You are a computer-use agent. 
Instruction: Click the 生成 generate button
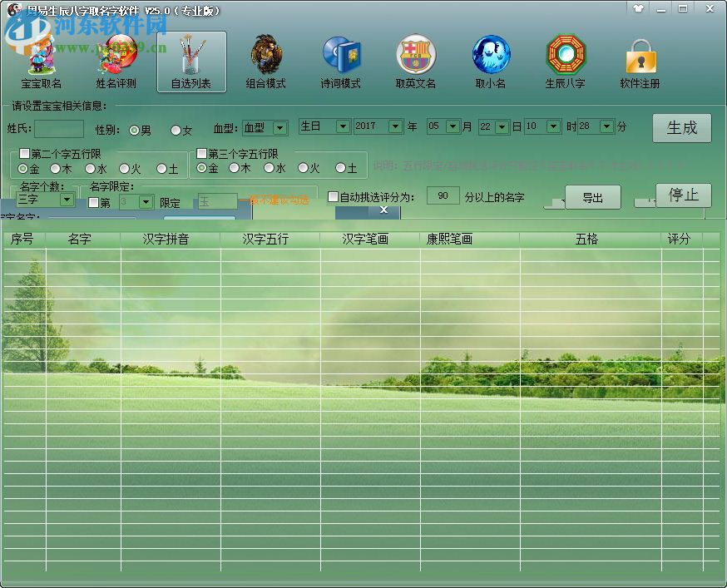pyautogui.click(x=681, y=128)
